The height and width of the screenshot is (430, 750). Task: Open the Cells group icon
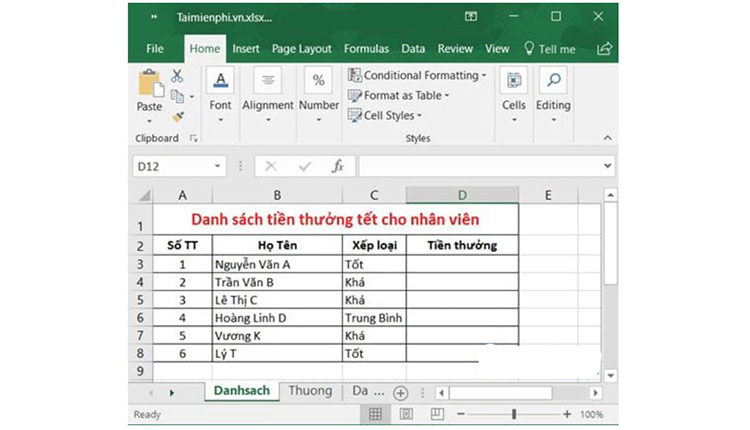click(514, 80)
